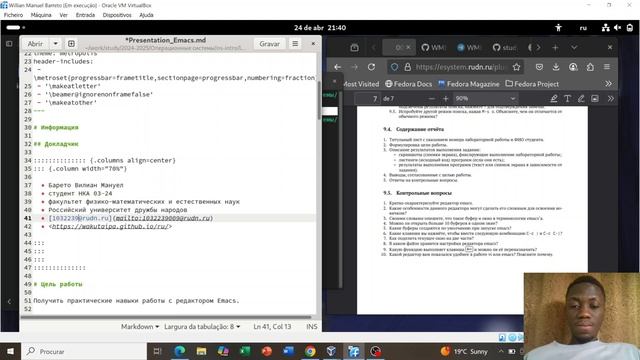The height and width of the screenshot is (360, 640).
Task: Open the Ficheiro menu in VirtualBox
Action: (13, 15)
